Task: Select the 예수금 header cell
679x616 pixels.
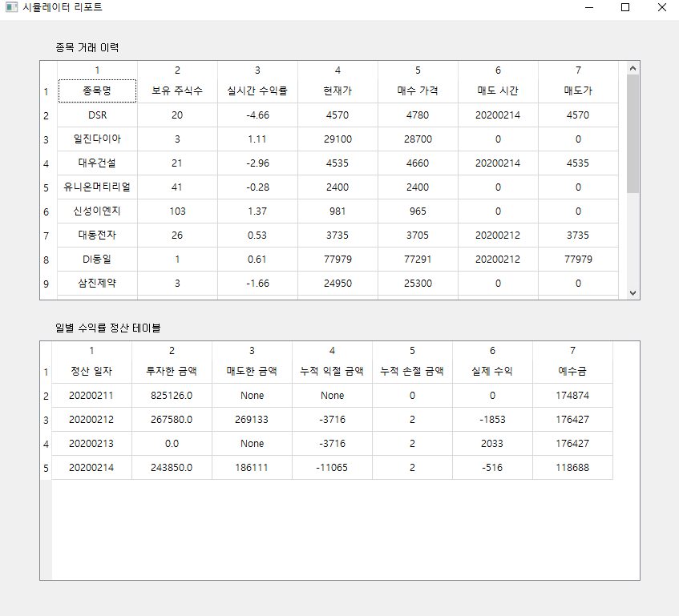Action: pyautogui.click(x=572, y=371)
